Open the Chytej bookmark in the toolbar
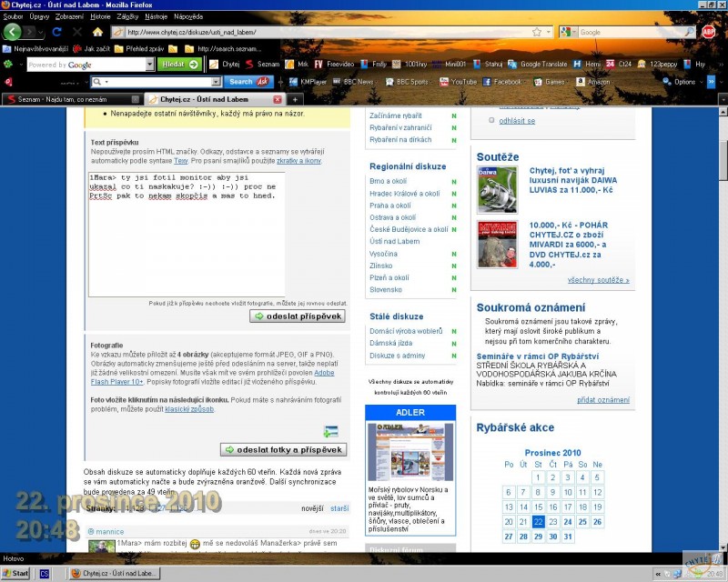Screen dimensions: 728x582 pos(225,64)
